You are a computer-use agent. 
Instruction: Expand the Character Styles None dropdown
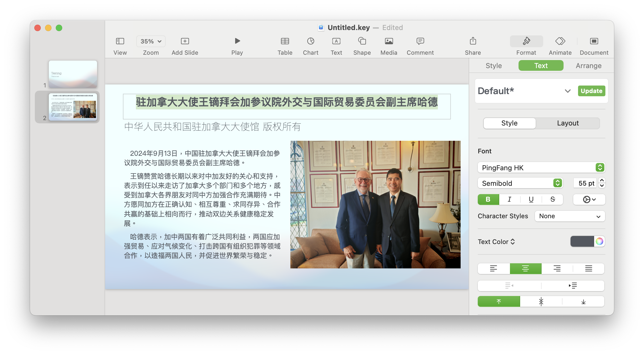[570, 216]
